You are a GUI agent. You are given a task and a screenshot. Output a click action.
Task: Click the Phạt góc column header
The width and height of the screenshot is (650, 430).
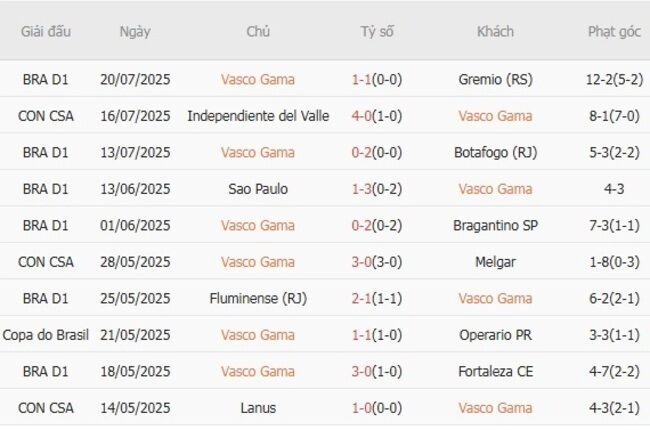coord(614,32)
